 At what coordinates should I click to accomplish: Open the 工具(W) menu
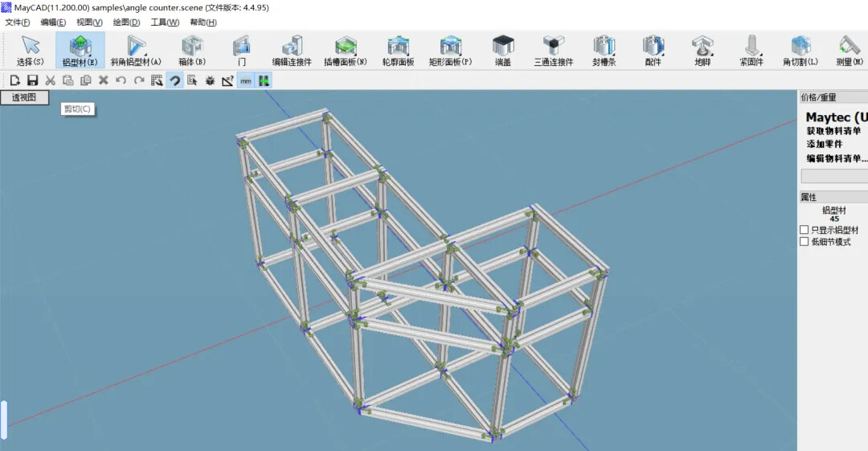(x=165, y=23)
